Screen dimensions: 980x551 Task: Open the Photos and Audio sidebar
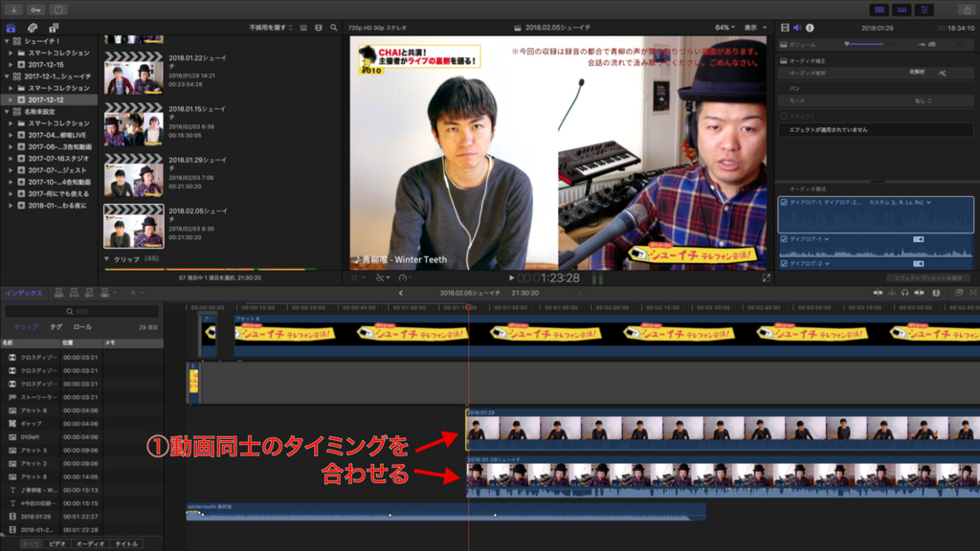click(32, 28)
